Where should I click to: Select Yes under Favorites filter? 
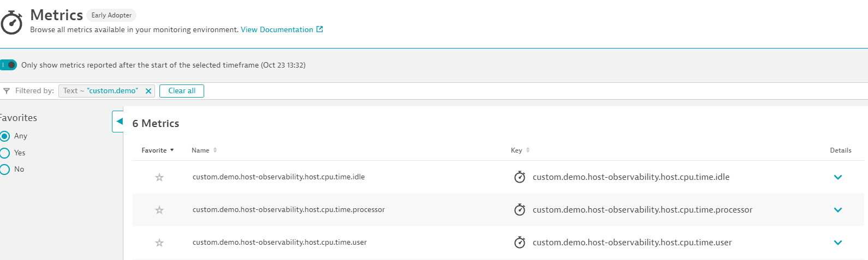click(5, 153)
